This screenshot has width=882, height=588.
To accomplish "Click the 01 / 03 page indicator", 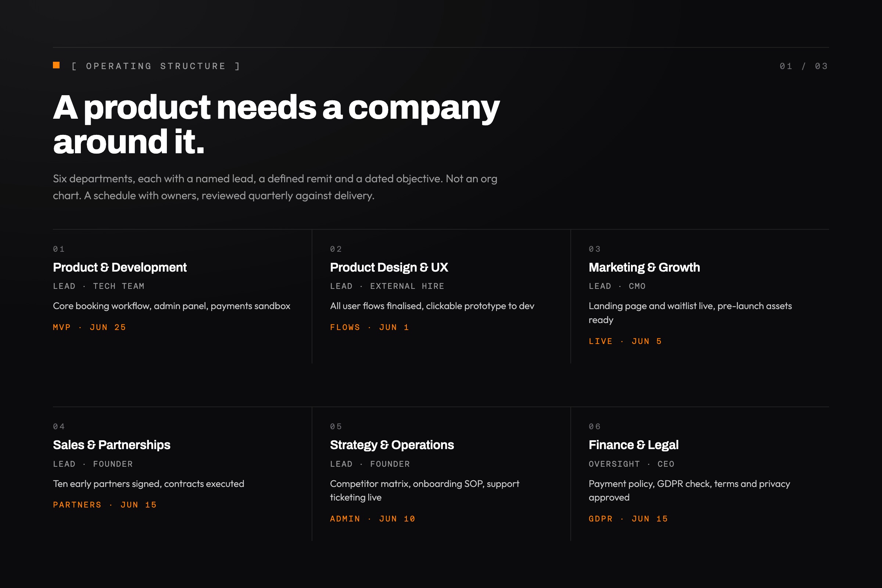I will (x=804, y=67).
